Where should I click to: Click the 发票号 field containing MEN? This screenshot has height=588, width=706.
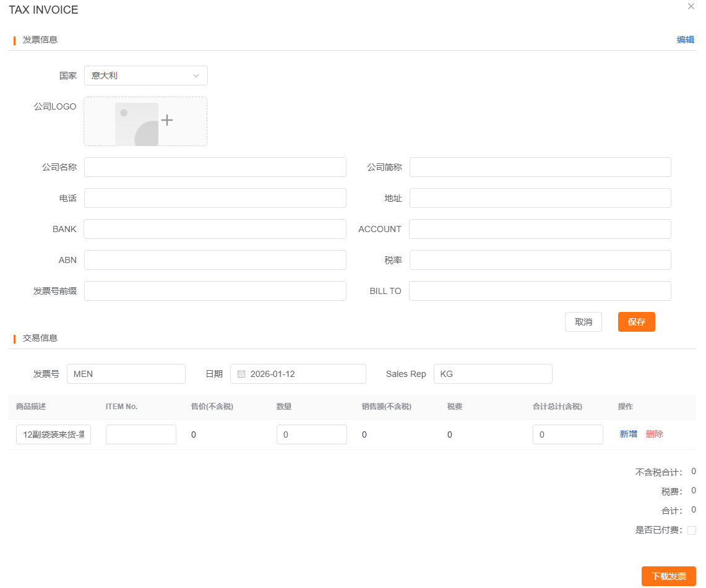tap(126, 374)
